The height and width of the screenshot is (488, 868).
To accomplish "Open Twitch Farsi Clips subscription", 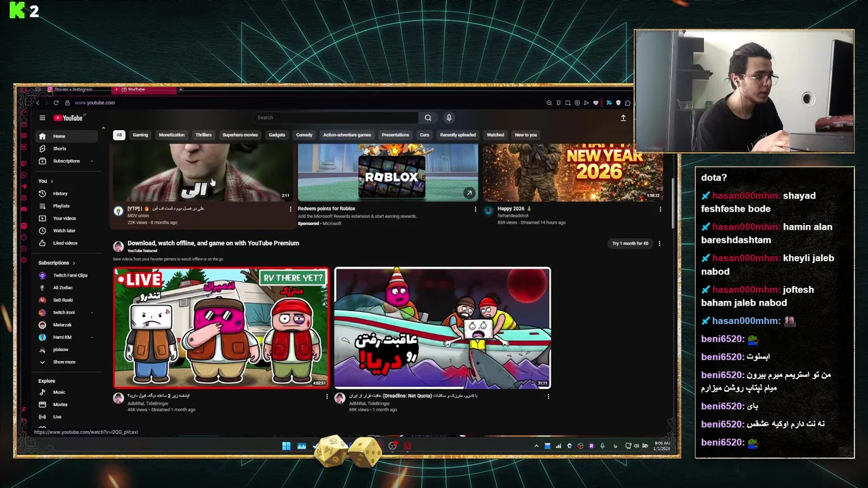I will tap(66, 275).
